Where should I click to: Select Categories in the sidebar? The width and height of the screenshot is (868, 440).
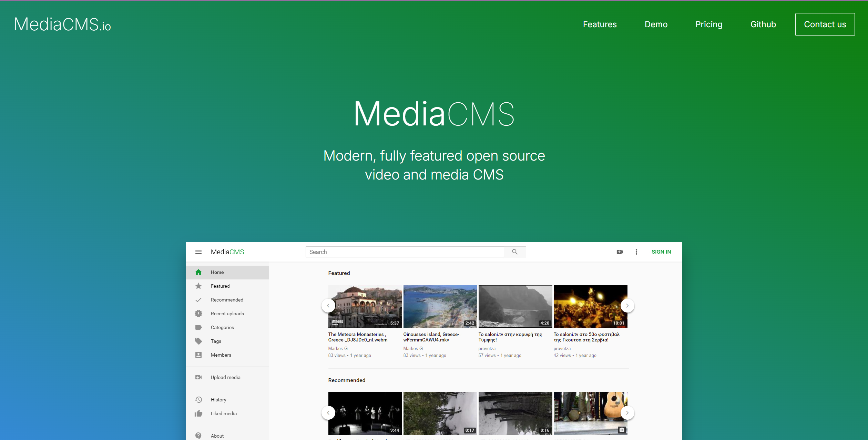pos(227,327)
